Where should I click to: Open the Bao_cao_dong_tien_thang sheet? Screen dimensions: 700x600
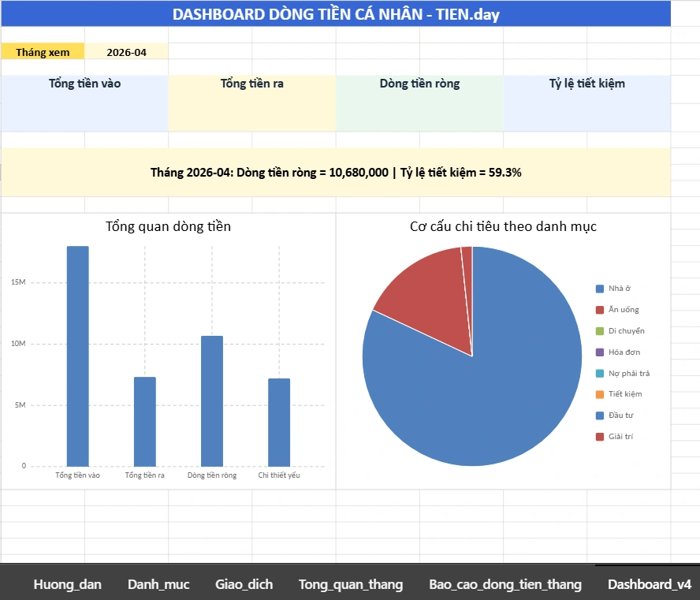pos(505,584)
